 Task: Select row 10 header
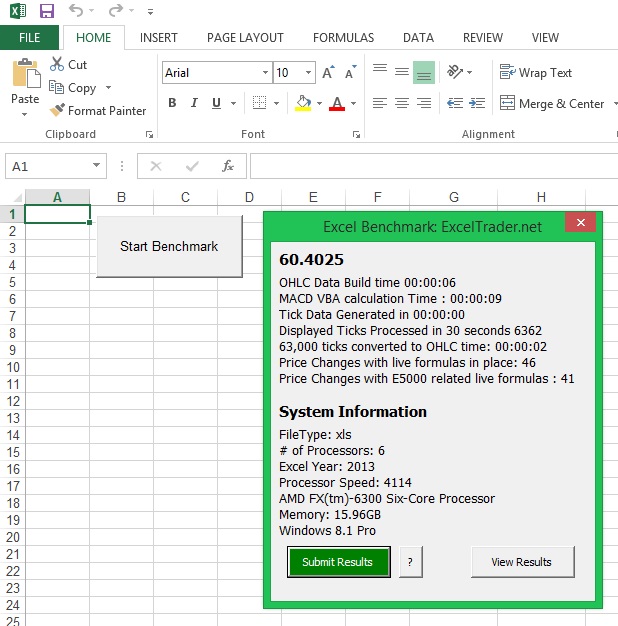pyautogui.click(x=13, y=367)
